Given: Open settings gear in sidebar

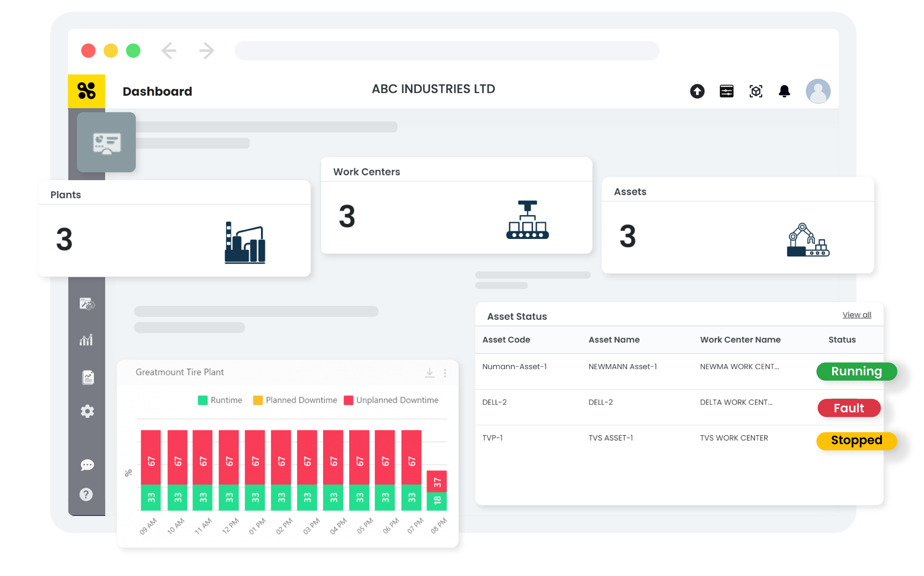Looking at the screenshot, I should click(x=87, y=411).
